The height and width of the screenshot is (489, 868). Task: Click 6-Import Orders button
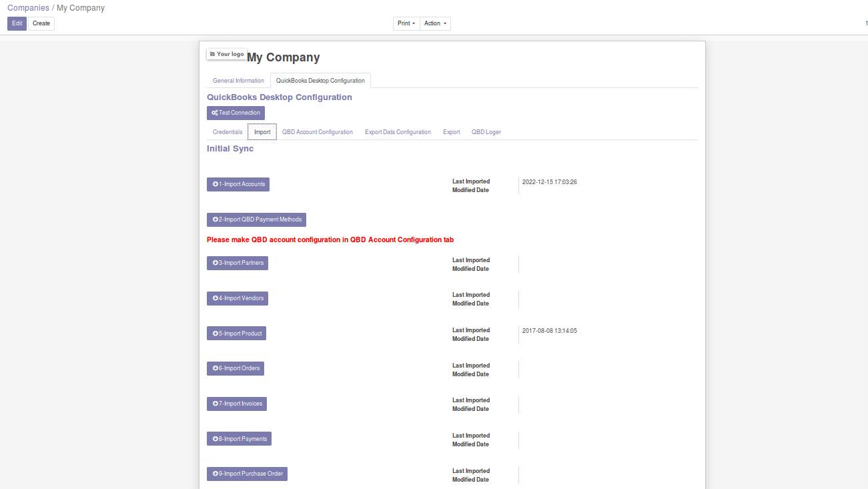click(x=236, y=368)
